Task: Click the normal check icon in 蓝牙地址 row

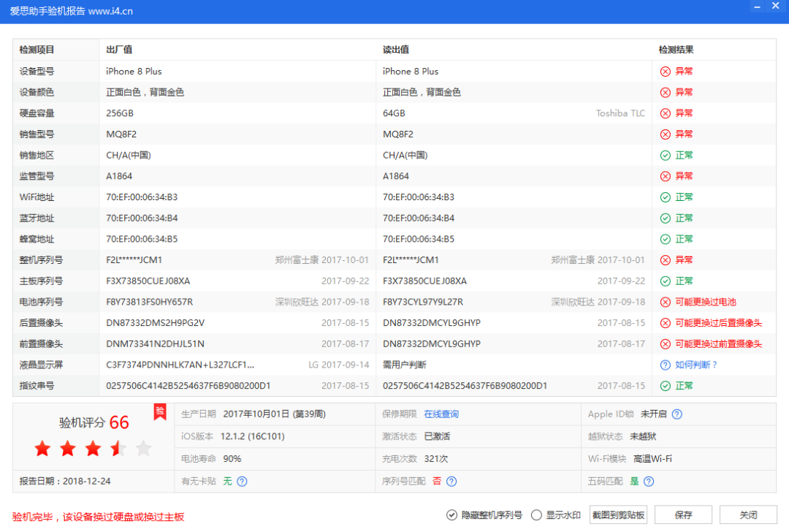Action: 666,218
